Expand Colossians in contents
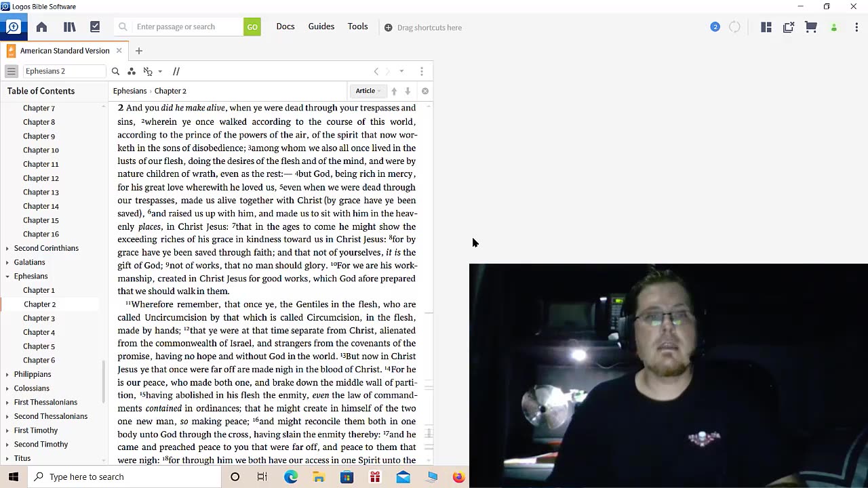Image resolution: width=868 pixels, height=488 pixels. click(x=7, y=388)
